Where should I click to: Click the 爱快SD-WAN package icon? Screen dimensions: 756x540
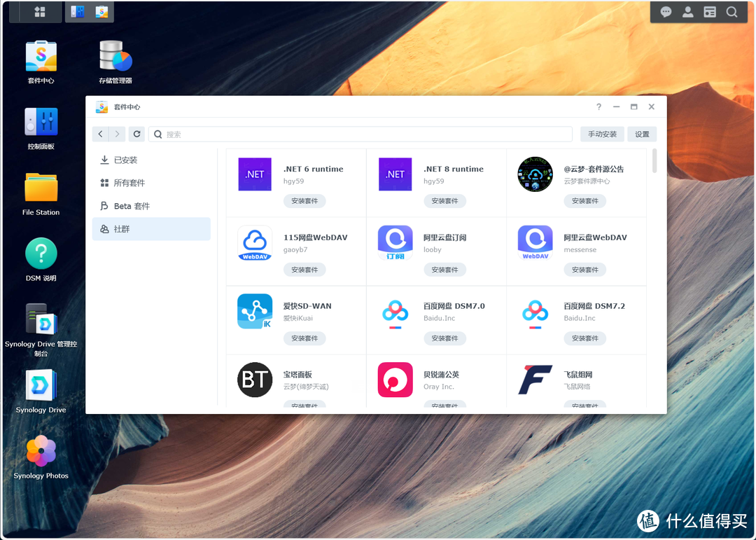(255, 312)
